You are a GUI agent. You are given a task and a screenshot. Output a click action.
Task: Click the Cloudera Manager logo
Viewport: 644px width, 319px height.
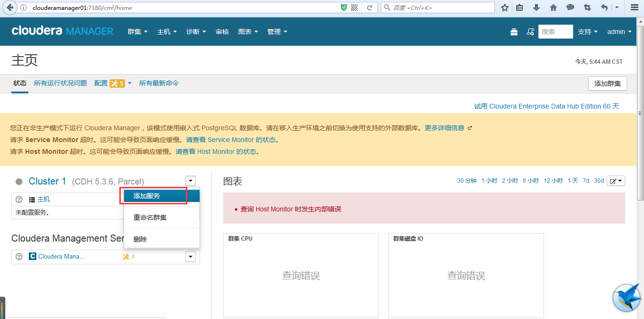[62, 31]
